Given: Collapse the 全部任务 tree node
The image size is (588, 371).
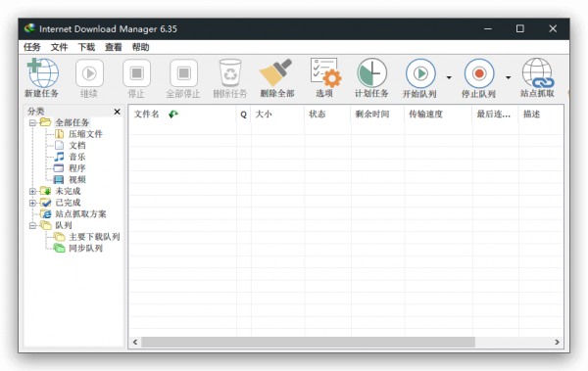Looking at the screenshot, I should (32, 122).
